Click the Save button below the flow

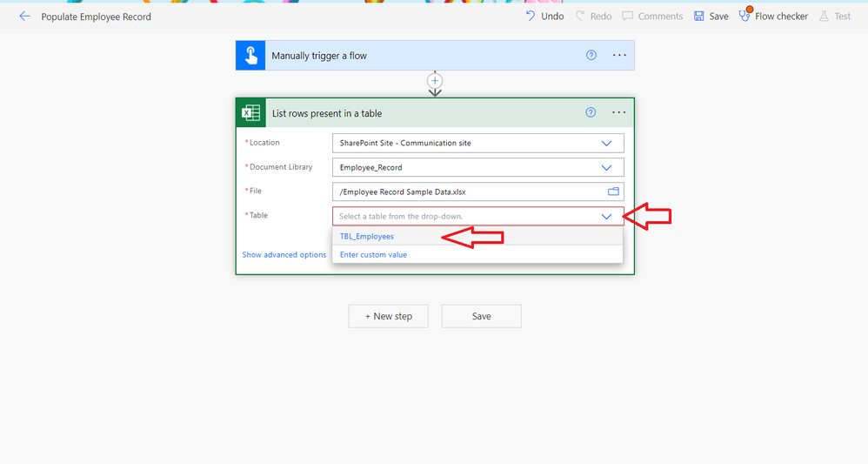[482, 316]
